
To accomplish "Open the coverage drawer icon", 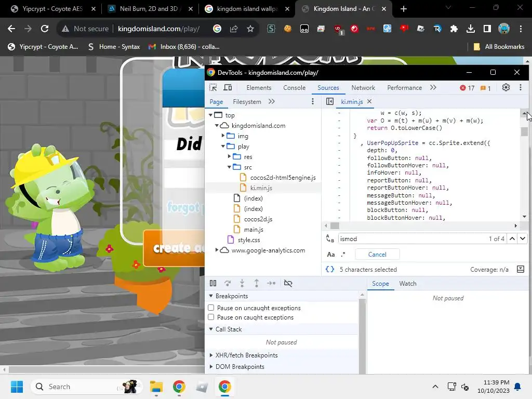I will click(x=521, y=270).
